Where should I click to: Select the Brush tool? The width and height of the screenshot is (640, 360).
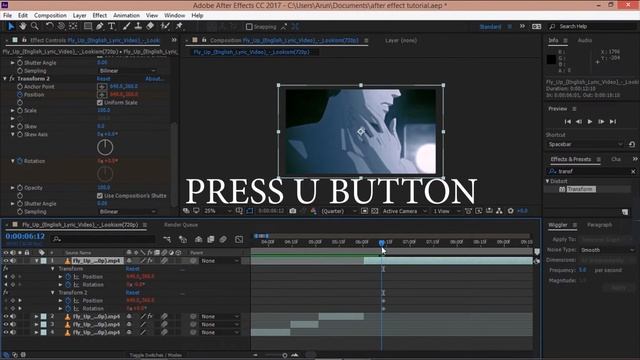pos(127,27)
